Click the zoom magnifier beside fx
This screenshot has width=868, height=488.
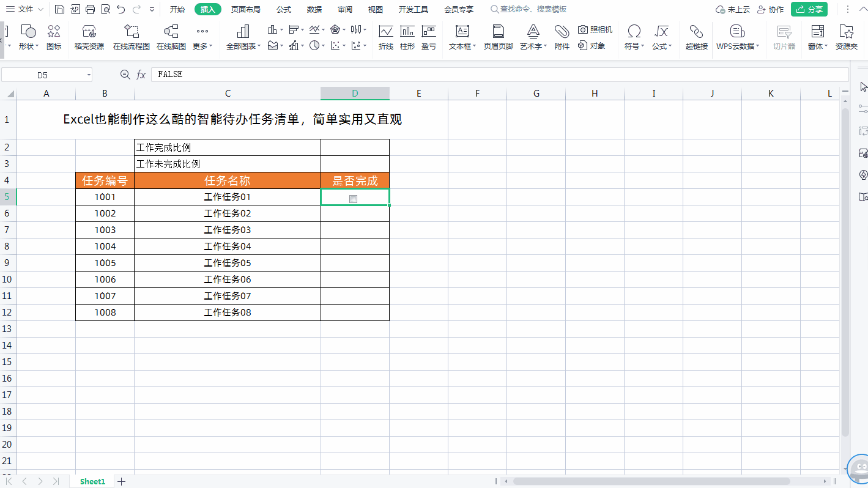tap(125, 75)
